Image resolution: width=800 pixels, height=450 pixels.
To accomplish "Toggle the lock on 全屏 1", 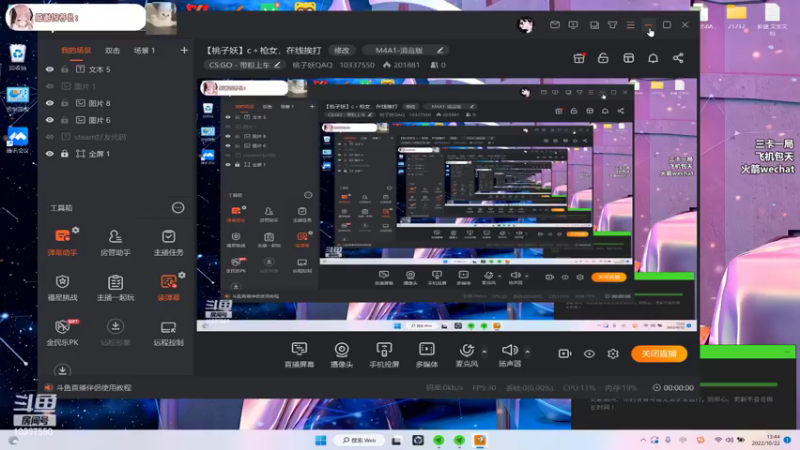I will pyautogui.click(x=64, y=154).
